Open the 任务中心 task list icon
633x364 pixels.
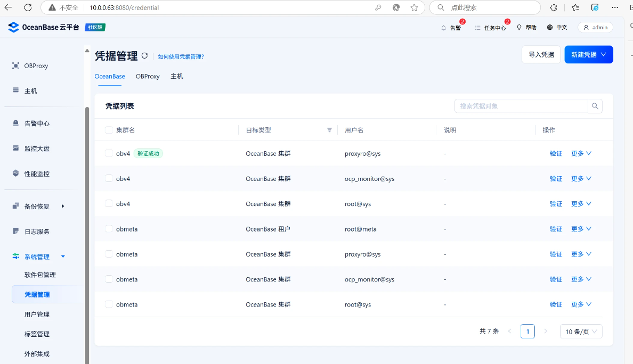477,28
